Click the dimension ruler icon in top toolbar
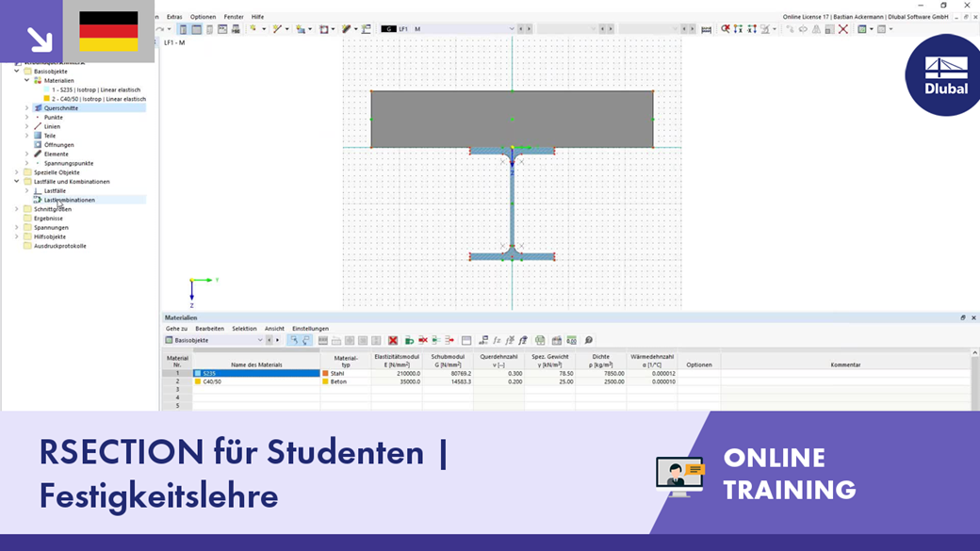Image resolution: width=980 pixels, height=551 pixels. tap(706, 29)
